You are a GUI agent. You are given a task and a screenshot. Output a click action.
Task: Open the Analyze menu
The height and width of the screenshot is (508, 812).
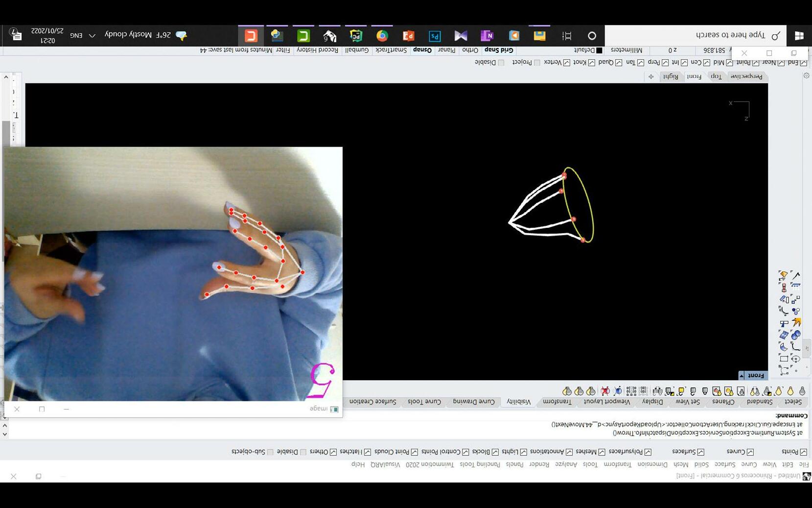[566, 464]
